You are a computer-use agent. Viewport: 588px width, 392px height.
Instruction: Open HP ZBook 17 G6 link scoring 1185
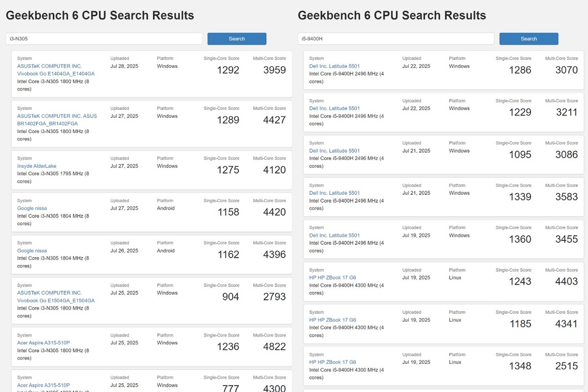click(x=333, y=320)
